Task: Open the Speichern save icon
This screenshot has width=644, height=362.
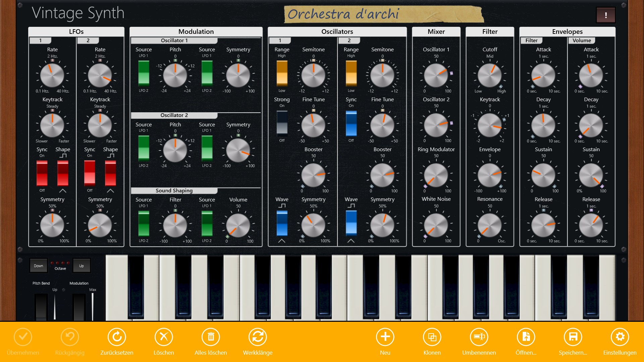Action: [x=573, y=337]
